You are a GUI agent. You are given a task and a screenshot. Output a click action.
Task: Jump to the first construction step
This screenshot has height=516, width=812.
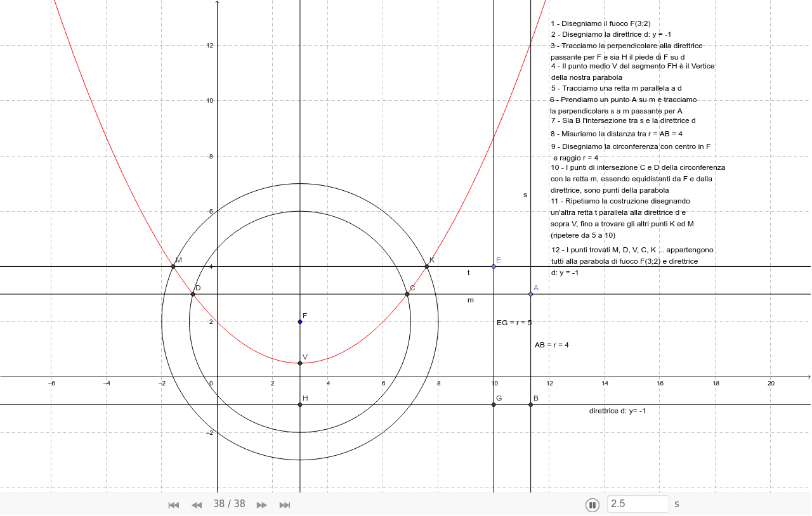click(x=173, y=505)
